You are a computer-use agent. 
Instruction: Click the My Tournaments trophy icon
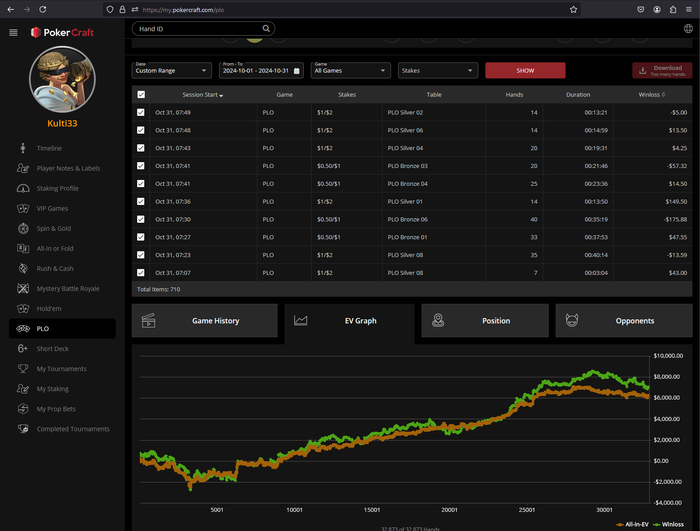[23, 368]
